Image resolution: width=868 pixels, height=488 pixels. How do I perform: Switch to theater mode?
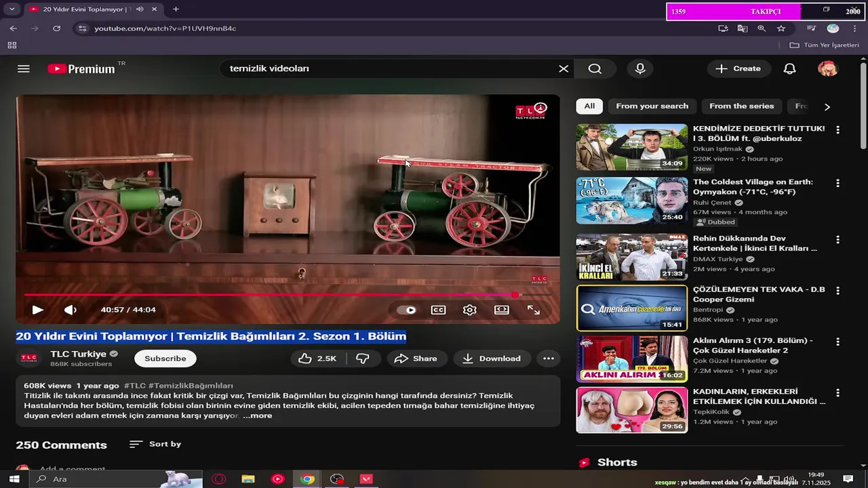click(x=502, y=310)
